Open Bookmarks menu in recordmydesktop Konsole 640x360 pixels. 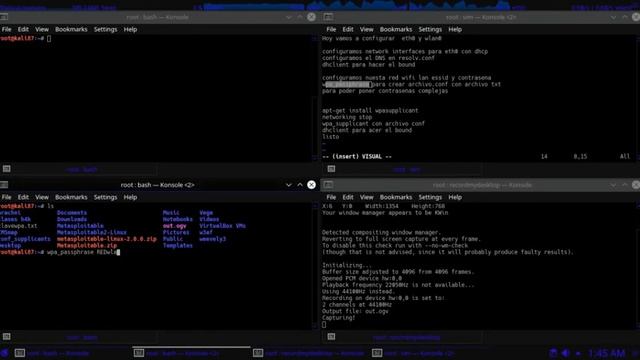pos(396,197)
